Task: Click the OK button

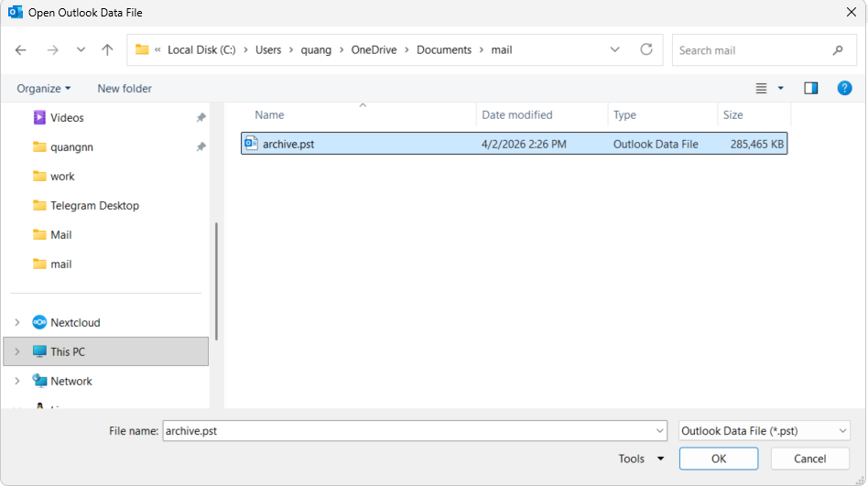Action: [x=719, y=459]
